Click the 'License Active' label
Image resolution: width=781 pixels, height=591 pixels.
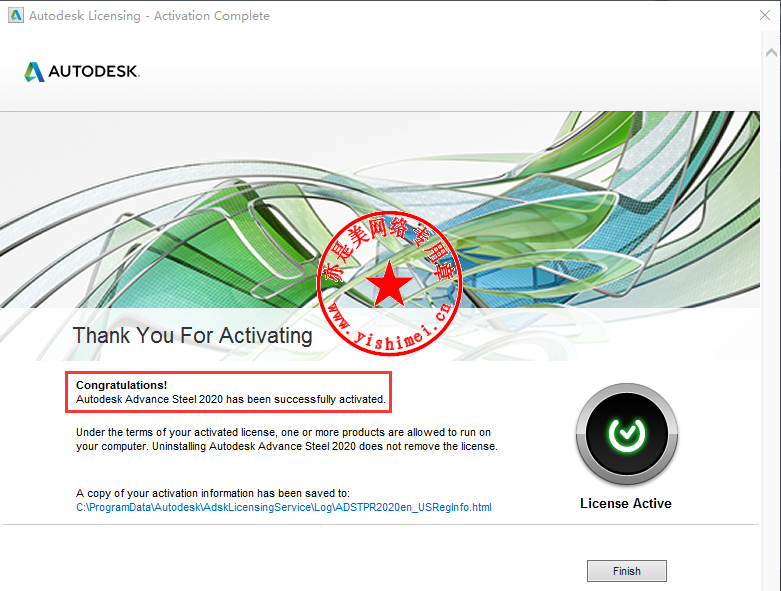tap(626, 503)
